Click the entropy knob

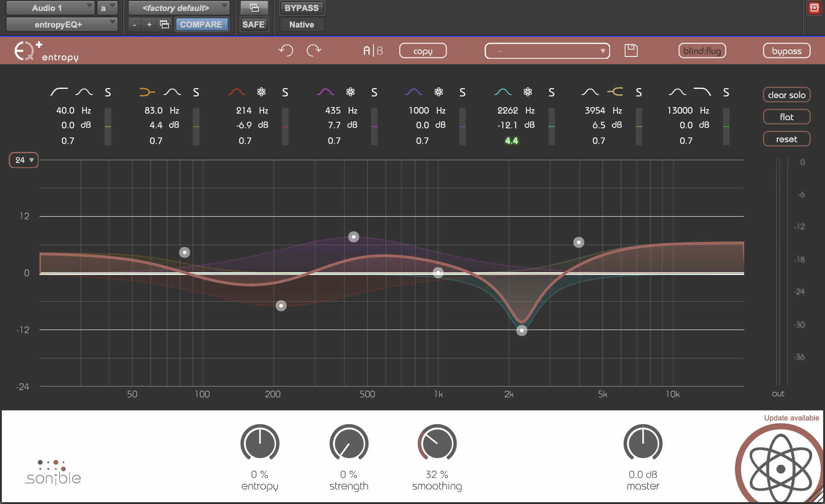click(260, 443)
